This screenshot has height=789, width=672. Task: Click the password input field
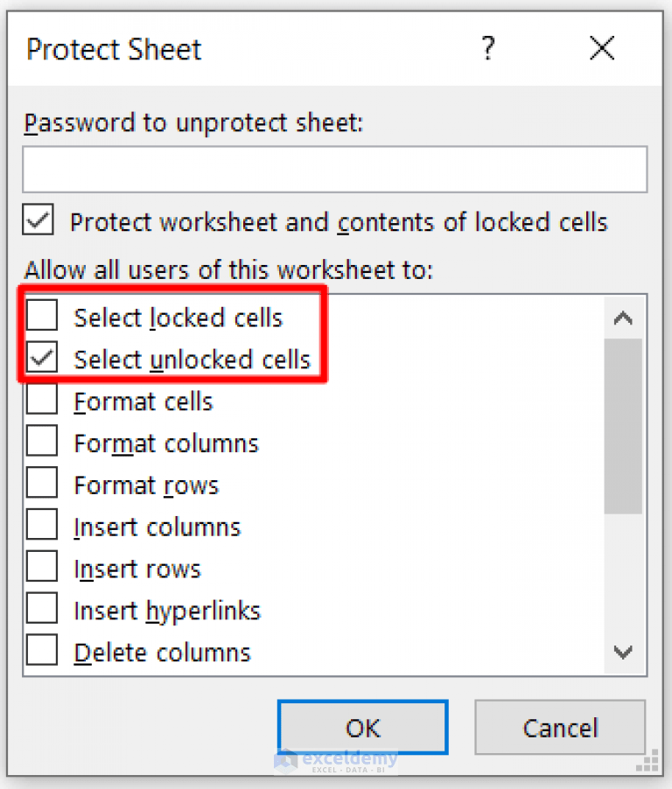click(x=335, y=170)
